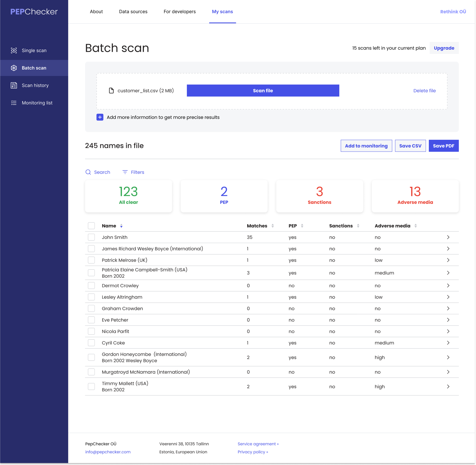Switch to My scans tab

[x=222, y=11]
